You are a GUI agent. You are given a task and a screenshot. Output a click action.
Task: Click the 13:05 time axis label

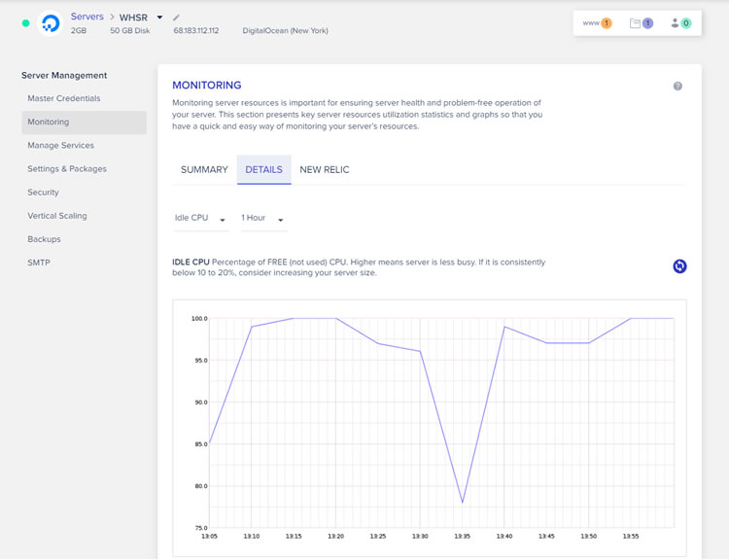click(209, 537)
